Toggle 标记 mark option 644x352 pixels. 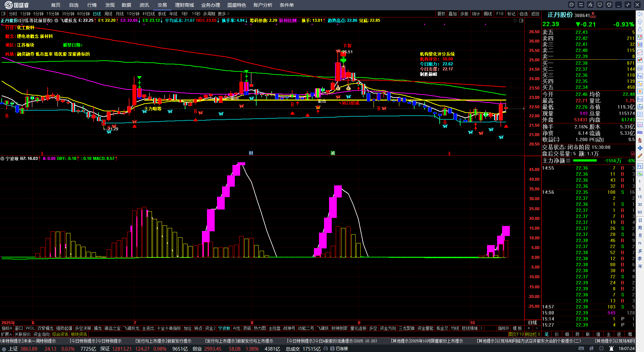click(x=511, y=14)
